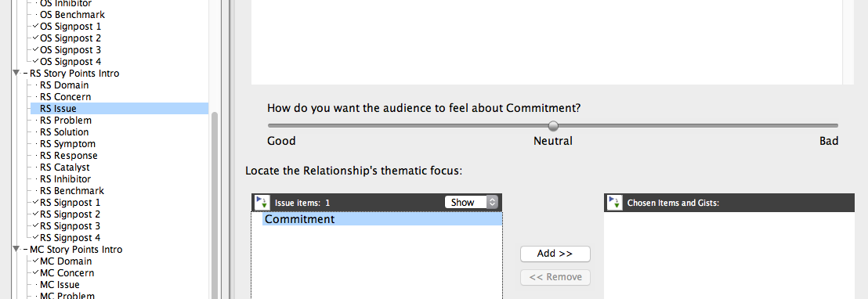Select the RS Problem story point

[66, 121]
